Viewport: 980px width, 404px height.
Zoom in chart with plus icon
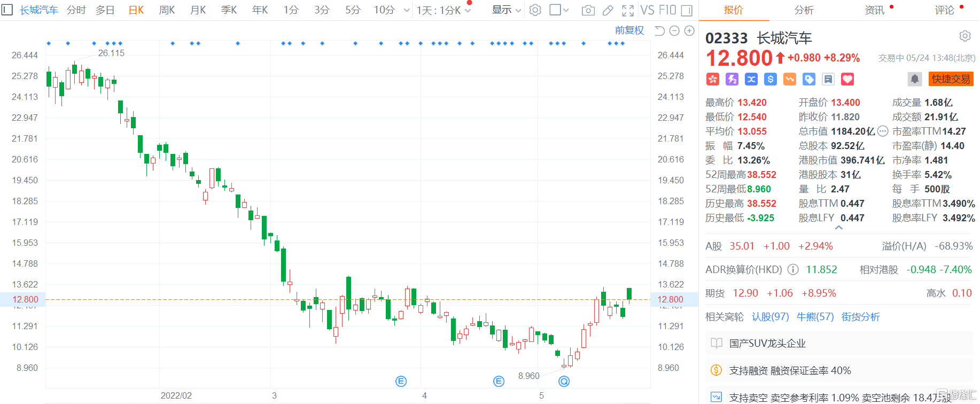point(689,31)
